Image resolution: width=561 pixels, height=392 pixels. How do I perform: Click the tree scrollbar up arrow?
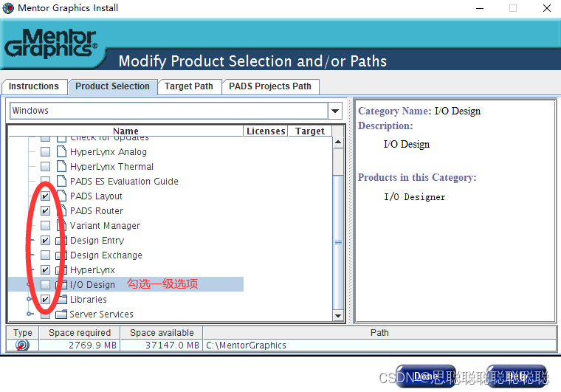(338, 142)
